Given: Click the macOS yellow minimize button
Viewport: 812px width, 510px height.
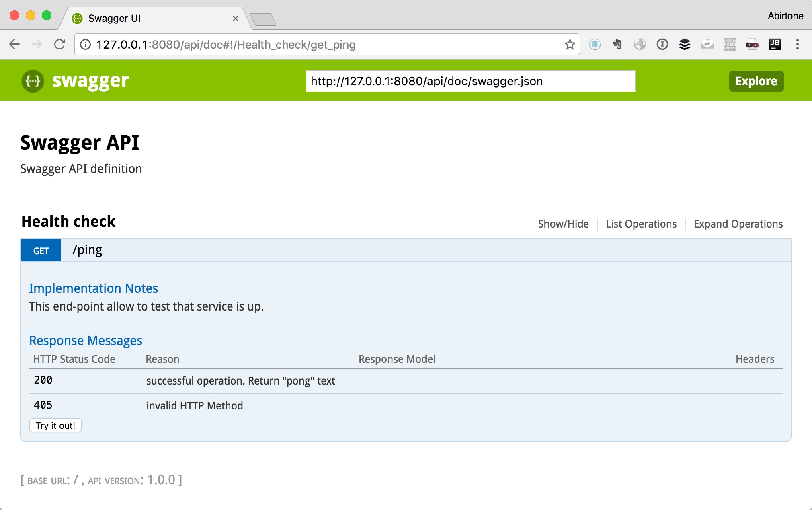Looking at the screenshot, I should coord(31,16).
